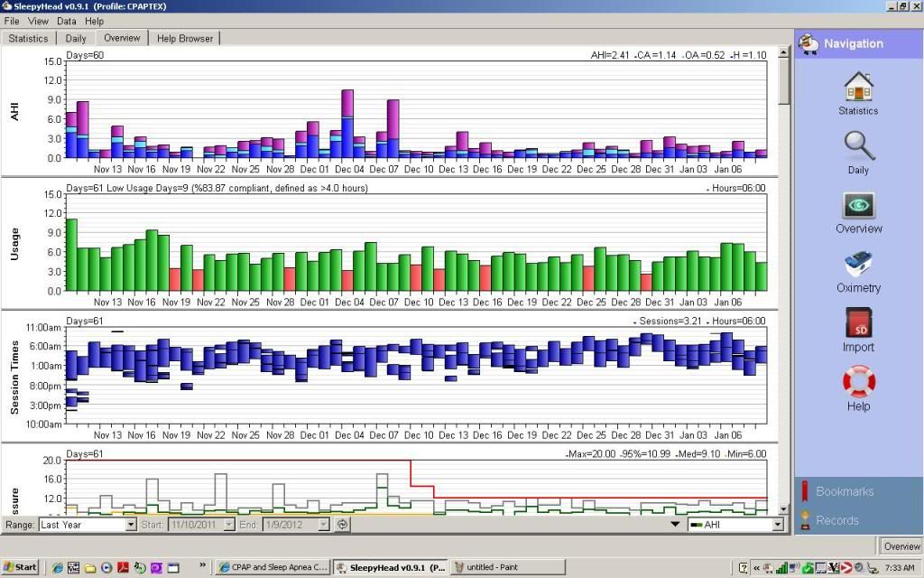The image size is (924, 578).
Task: Click the vertical scrollbar of the graph area
Action: (x=783, y=271)
